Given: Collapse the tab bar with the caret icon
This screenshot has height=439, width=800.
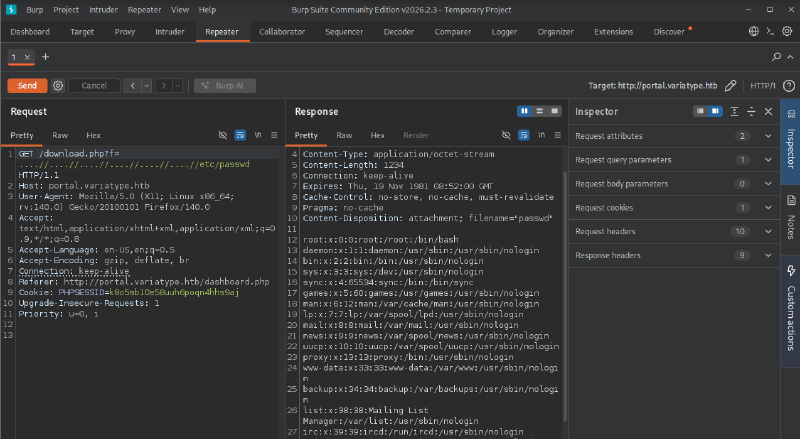Looking at the screenshot, I should click(790, 57).
